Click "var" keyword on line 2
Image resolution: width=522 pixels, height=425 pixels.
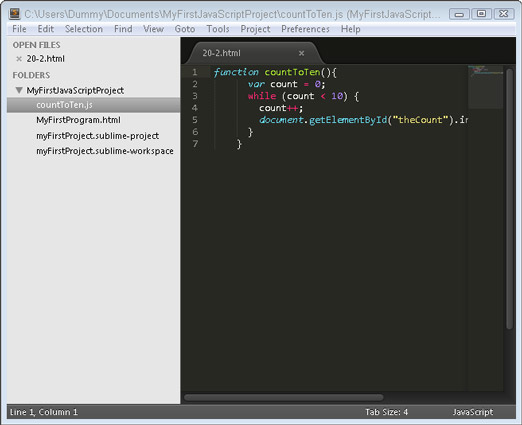tap(256, 84)
